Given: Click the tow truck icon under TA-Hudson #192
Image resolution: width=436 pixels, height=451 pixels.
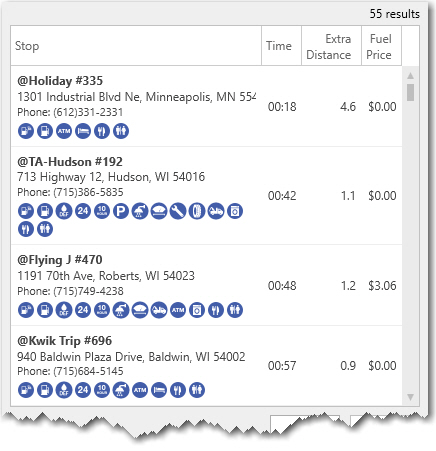Looking at the screenshot, I should (216, 211).
